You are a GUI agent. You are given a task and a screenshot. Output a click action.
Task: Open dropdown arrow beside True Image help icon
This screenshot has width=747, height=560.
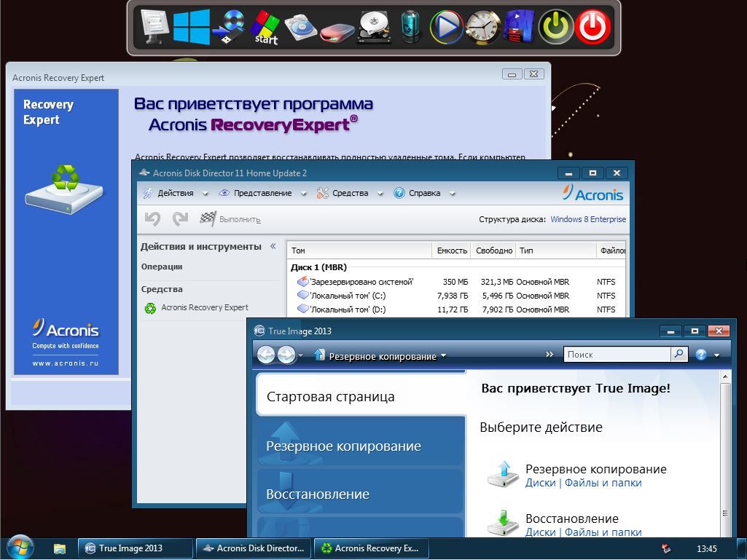point(717,355)
